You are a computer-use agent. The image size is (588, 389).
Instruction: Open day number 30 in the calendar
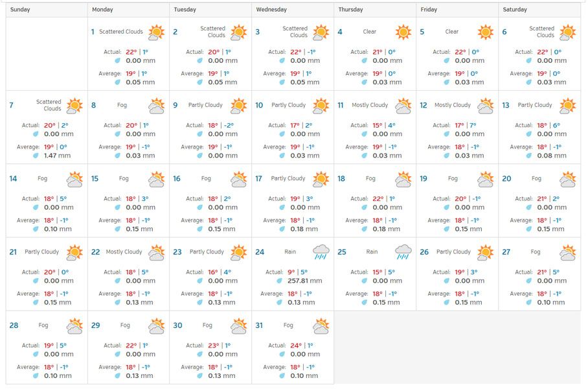(x=177, y=325)
